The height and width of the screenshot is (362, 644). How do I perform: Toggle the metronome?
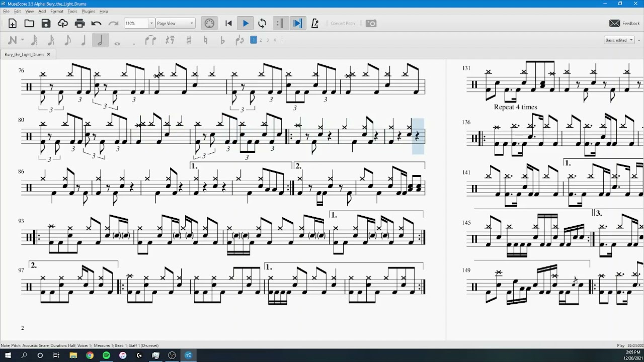click(x=315, y=23)
